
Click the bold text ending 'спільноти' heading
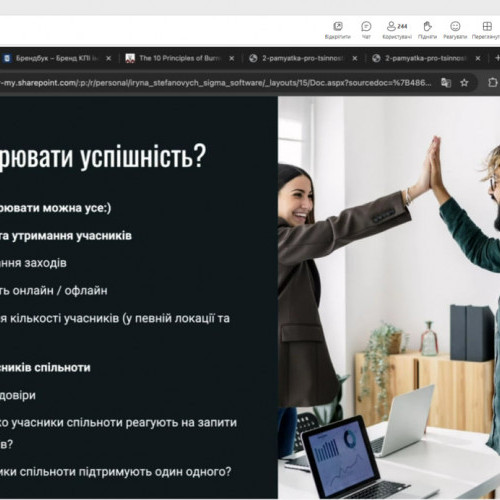[x=45, y=367]
